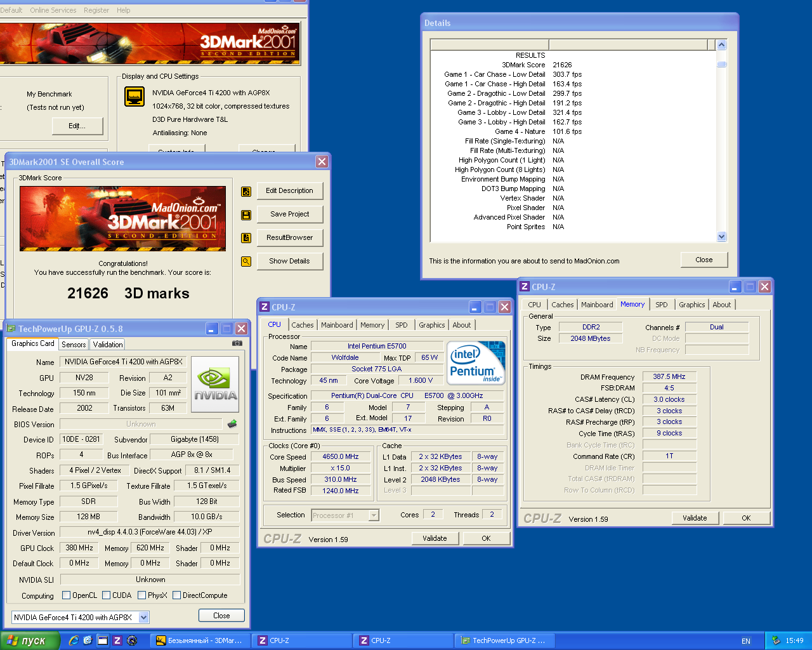Click the CPU-Z CPU window title bar icon
Viewport: 812px width, 650px height.
pyautogui.click(x=265, y=307)
